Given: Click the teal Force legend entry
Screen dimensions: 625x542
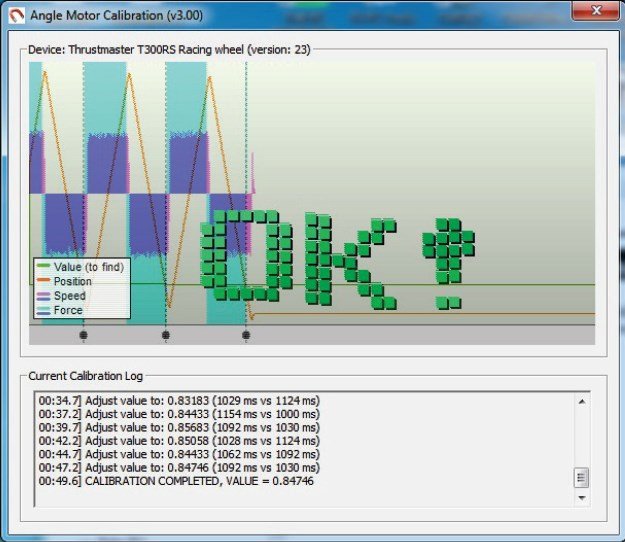Looking at the screenshot, I should pyautogui.click(x=68, y=310).
